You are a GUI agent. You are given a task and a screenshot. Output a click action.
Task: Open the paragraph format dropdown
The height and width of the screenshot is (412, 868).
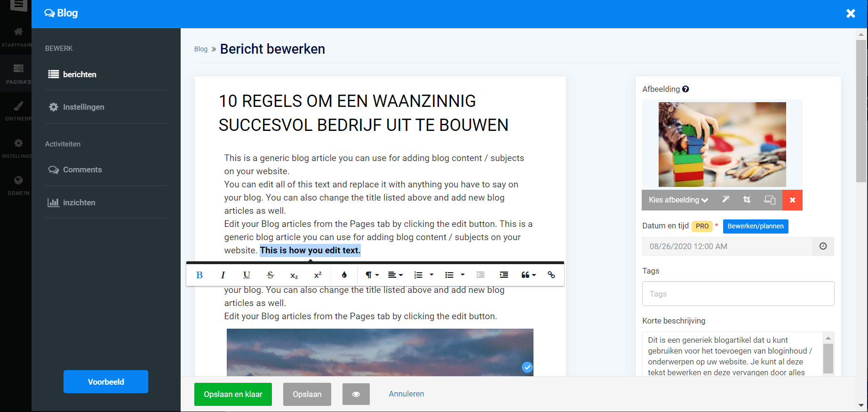click(x=372, y=275)
